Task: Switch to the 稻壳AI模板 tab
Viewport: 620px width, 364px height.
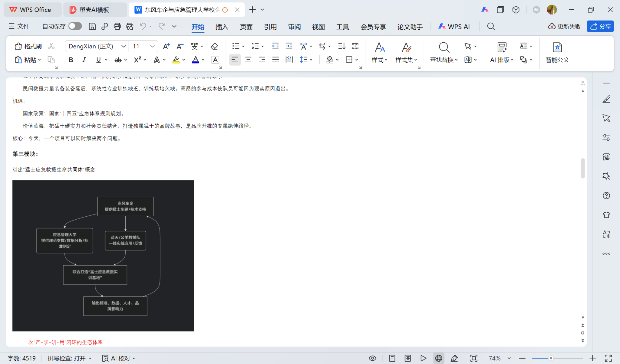Action: 95,10
